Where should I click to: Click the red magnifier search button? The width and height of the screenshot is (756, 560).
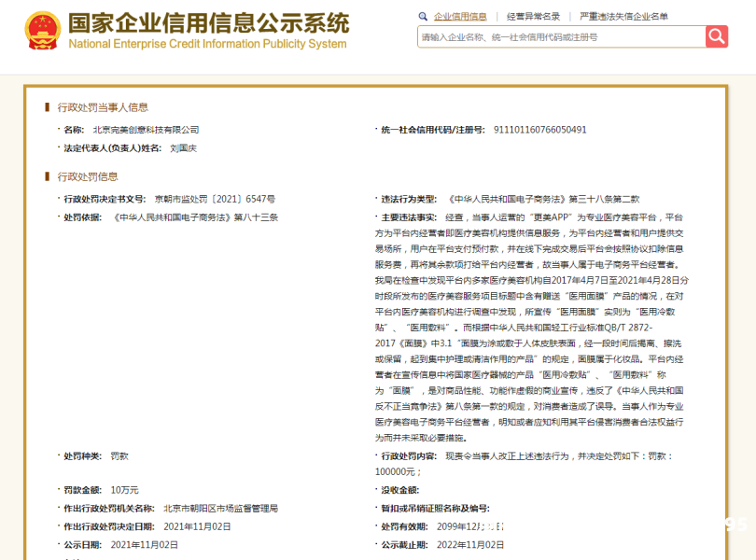[716, 36]
